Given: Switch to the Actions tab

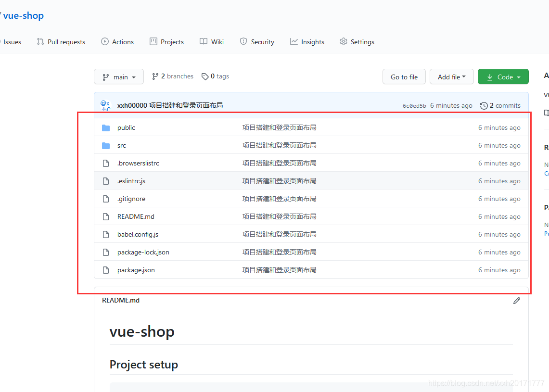Looking at the screenshot, I should pos(117,42).
